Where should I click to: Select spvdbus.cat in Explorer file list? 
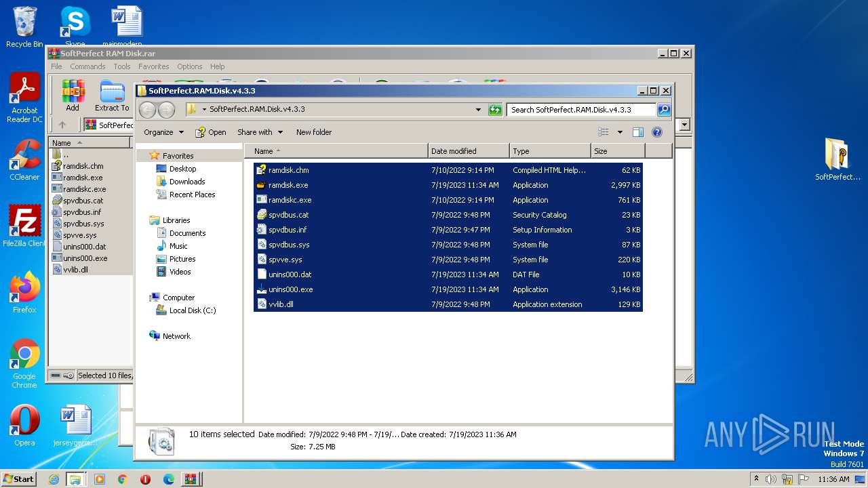pos(448,215)
